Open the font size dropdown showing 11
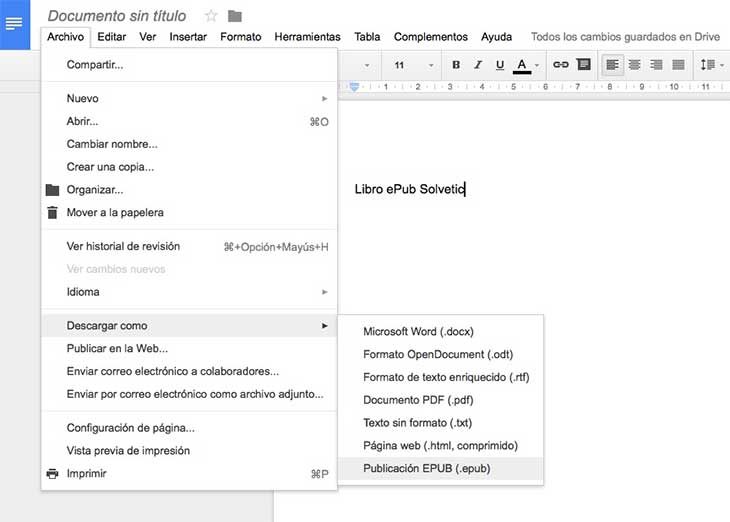This screenshot has height=522, width=730. [x=414, y=65]
